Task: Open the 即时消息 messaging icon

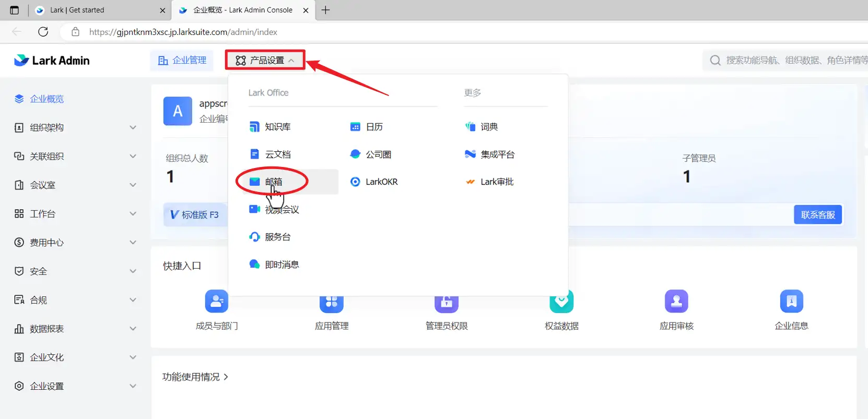Action: point(254,265)
